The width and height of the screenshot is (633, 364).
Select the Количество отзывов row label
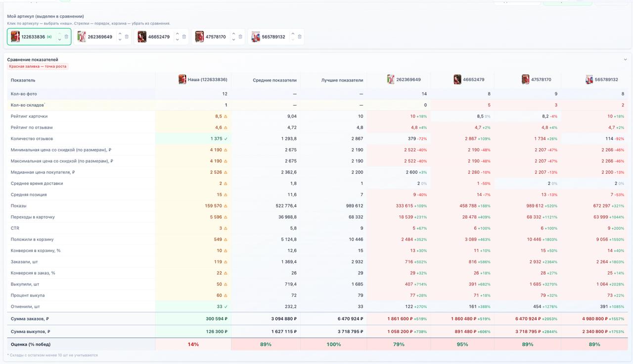[x=32, y=139]
